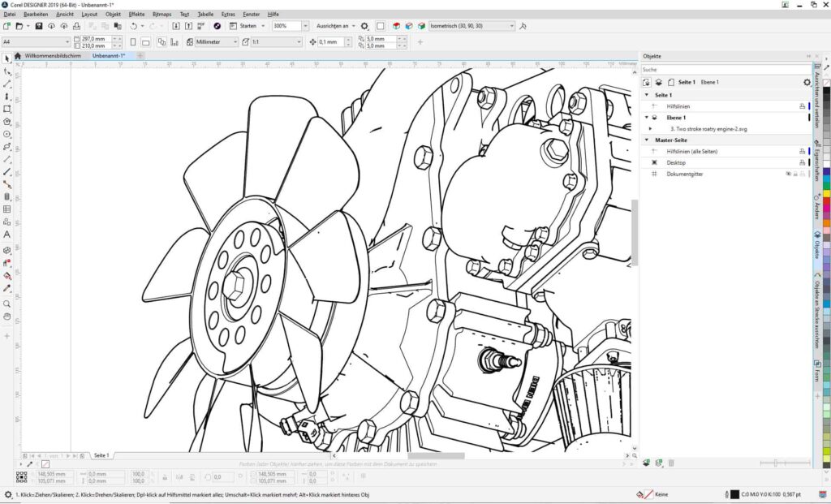831x504 pixels.
Task: Select the Rectangle tool in toolbox
Action: (x=6, y=110)
